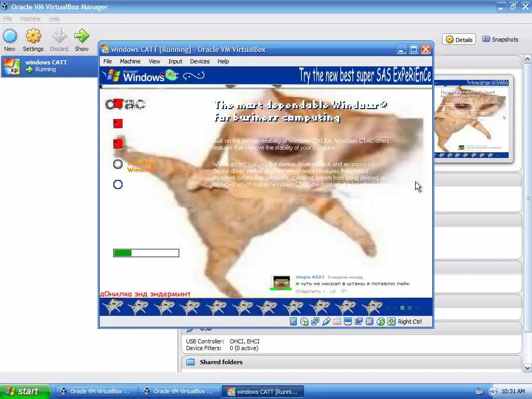This screenshot has width=532, height=399.
Task: Click scrollbar down arrow in Manager details
Action: 528,368
